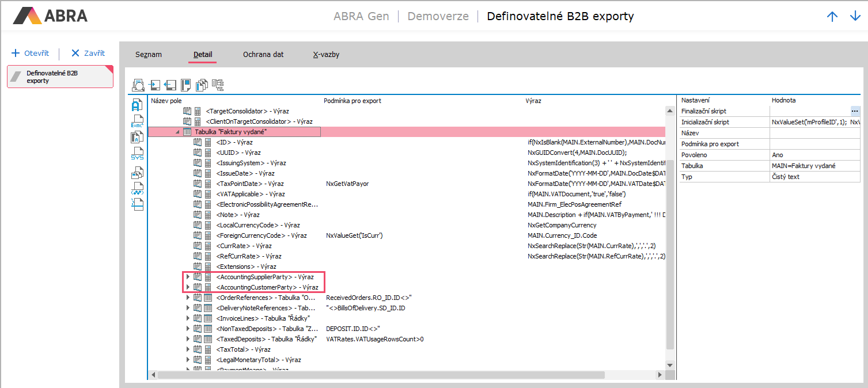
Task: Click the up arrow in header
Action: point(832,16)
